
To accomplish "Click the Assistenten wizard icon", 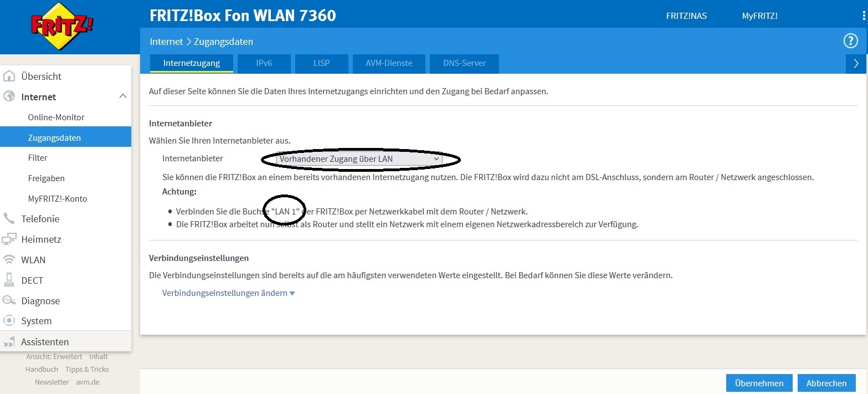I will 9,341.
